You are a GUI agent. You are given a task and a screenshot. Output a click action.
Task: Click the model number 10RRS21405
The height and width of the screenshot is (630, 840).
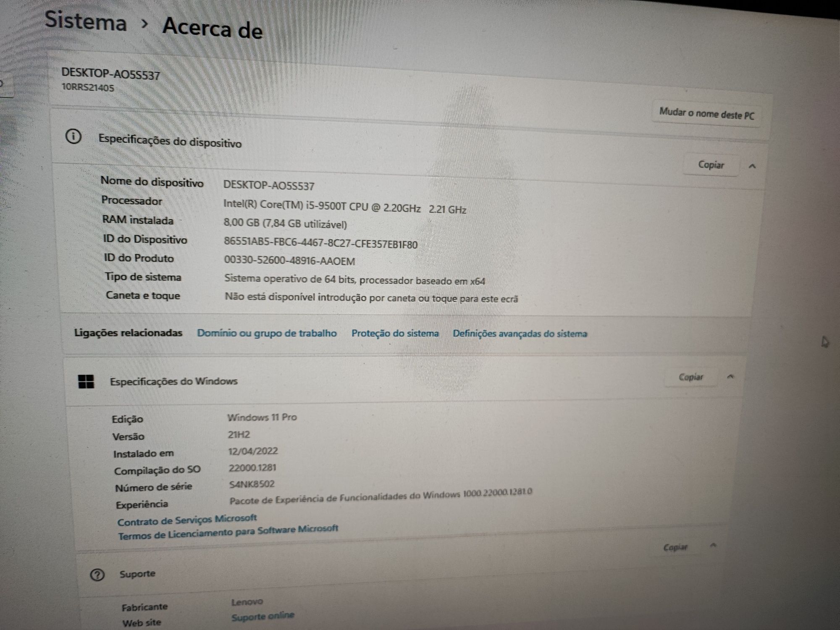(x=88, y=87)
